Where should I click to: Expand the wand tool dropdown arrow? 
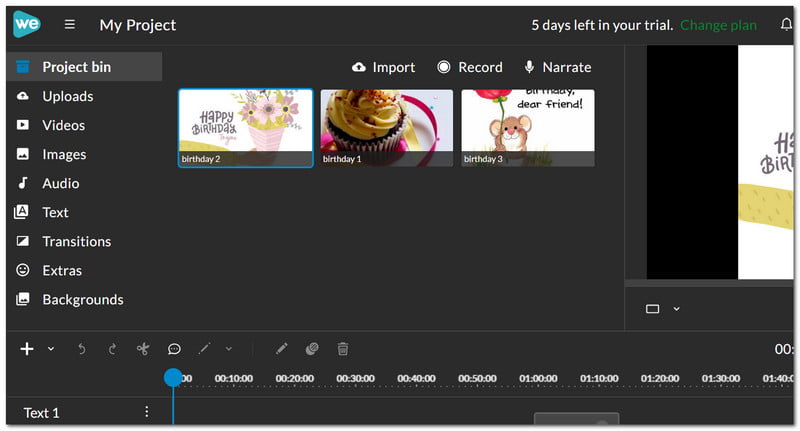229,349
